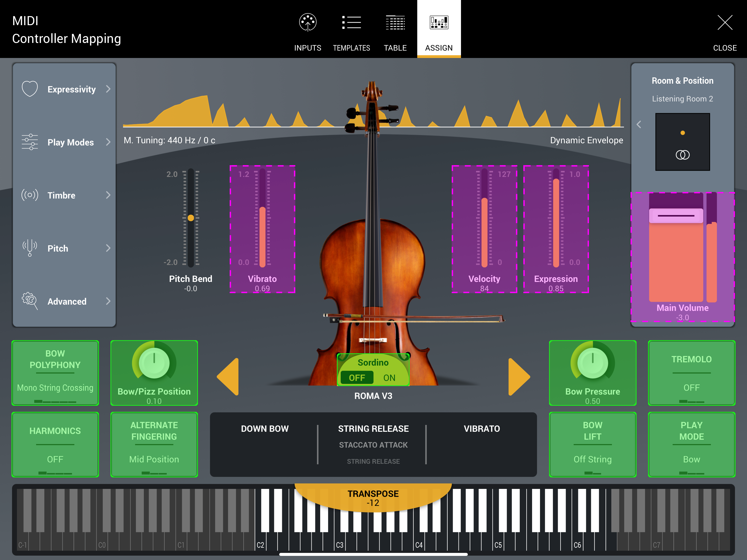Set Sordino to OFF
This screenshot has width=747, height=560.
coord(357,378)
